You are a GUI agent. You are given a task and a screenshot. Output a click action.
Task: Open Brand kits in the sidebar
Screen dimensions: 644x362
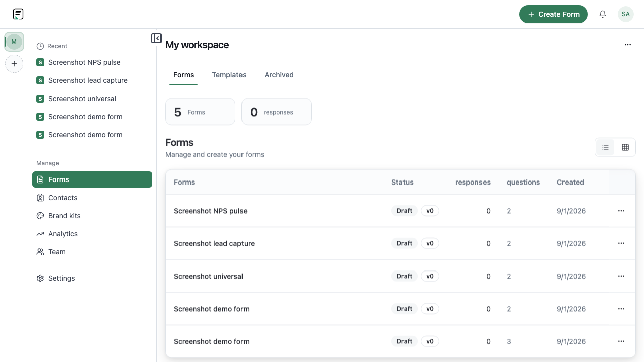click(92, 216)
